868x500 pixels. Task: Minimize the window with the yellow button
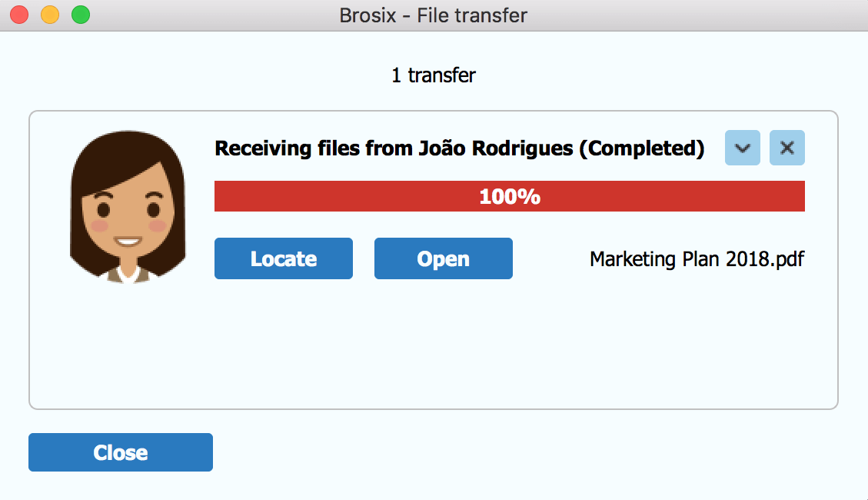click(50, 15)
